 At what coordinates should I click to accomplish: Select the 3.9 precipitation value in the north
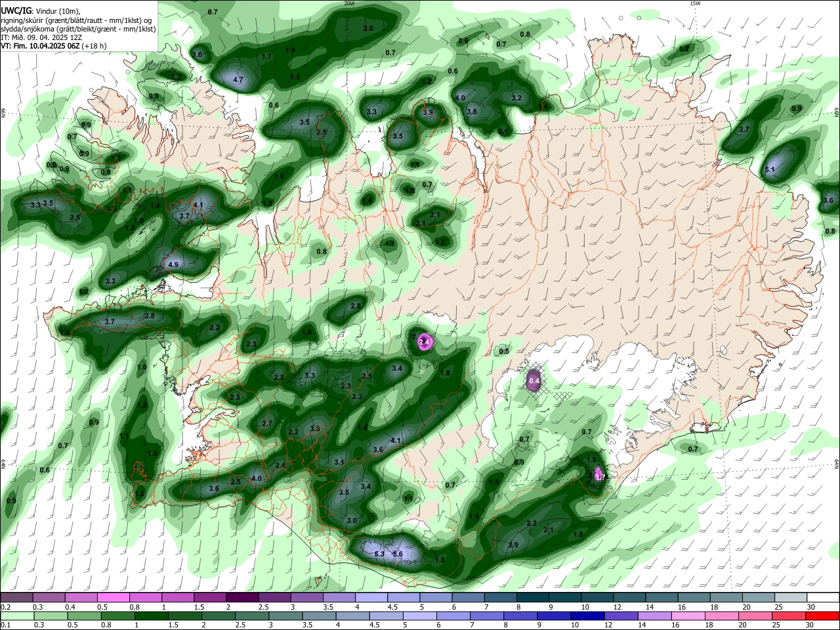coord(428,113)
